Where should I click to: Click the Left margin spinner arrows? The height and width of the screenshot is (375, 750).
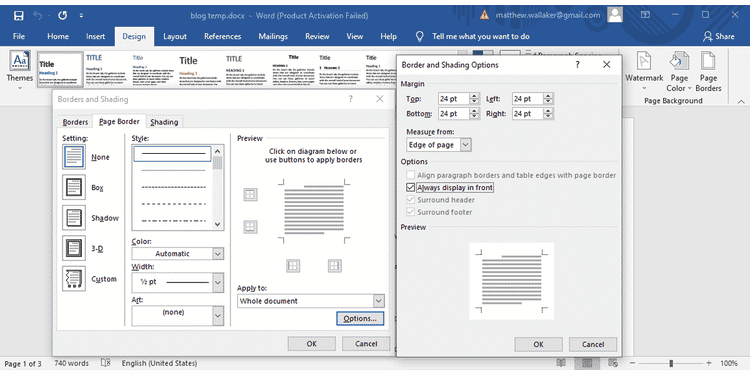pos(548,99)
